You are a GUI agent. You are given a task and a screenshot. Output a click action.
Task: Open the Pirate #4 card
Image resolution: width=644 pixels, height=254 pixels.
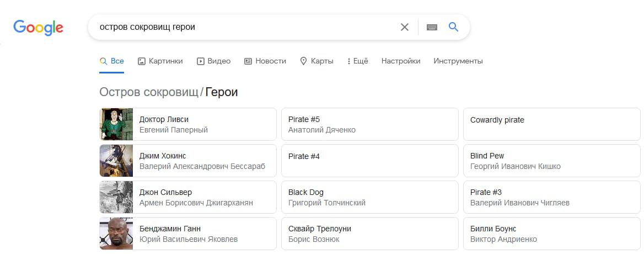[369, 161]
